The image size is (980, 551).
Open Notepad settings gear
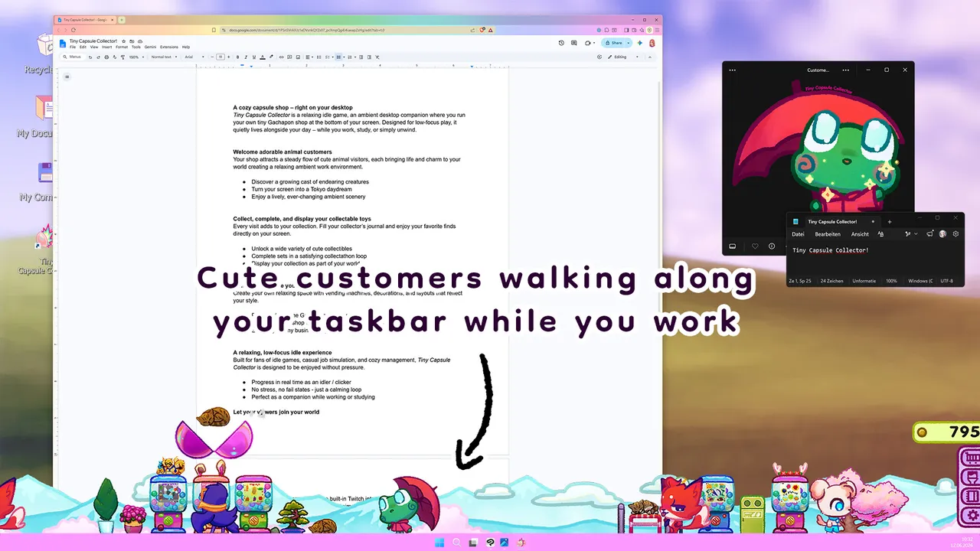955,234
